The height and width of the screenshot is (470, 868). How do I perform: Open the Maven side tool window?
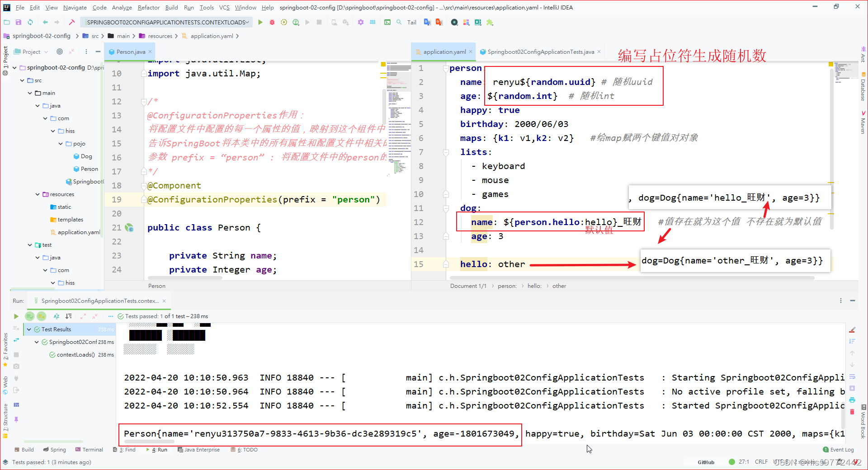[x=863, y=122]
